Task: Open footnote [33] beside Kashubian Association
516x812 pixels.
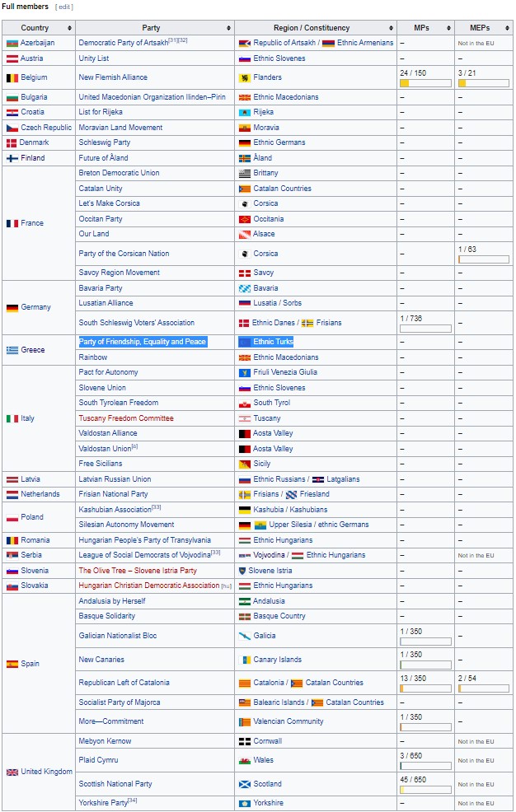Action: tap(157, 507)
